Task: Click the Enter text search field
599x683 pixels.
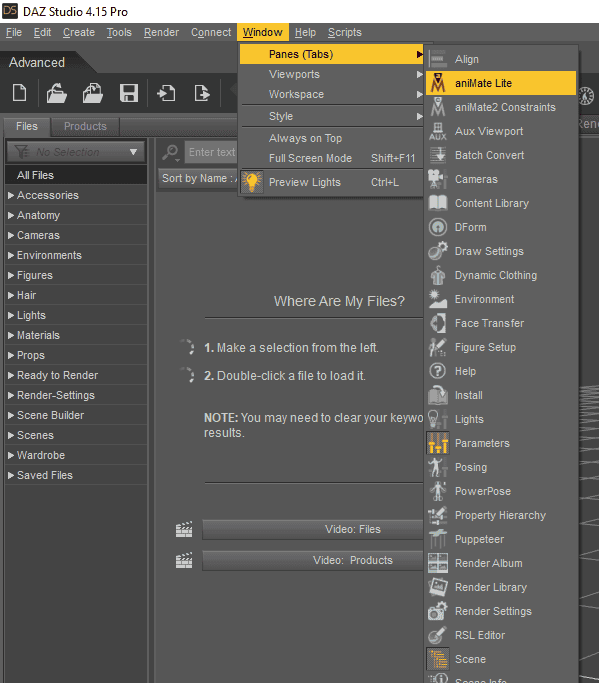Action: coord(211,152)
